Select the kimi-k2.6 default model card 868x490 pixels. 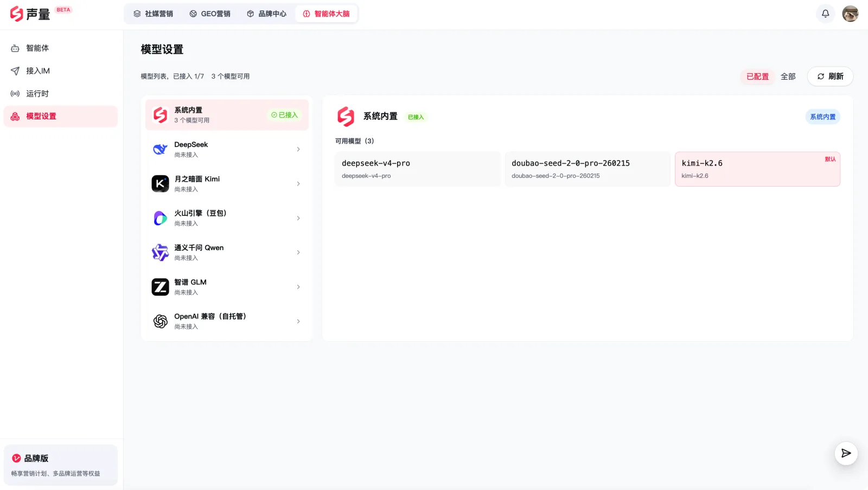point(757,169)
